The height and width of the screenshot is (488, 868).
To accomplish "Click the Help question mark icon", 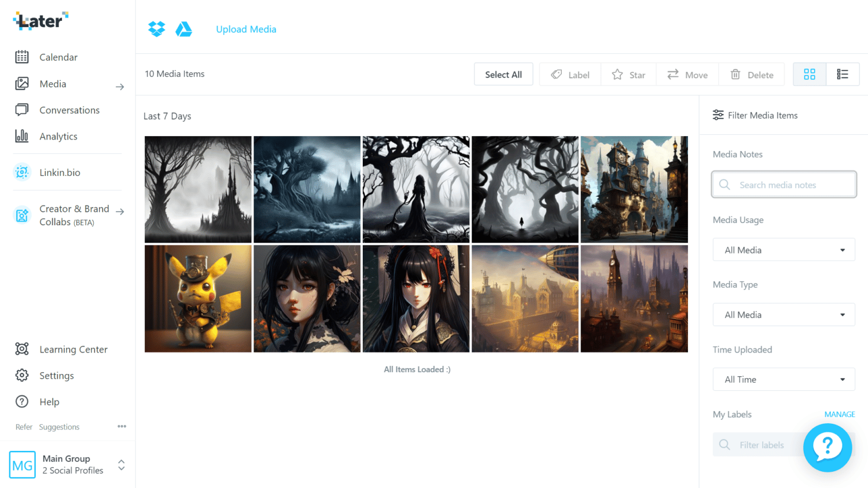I will coord(22,402).
